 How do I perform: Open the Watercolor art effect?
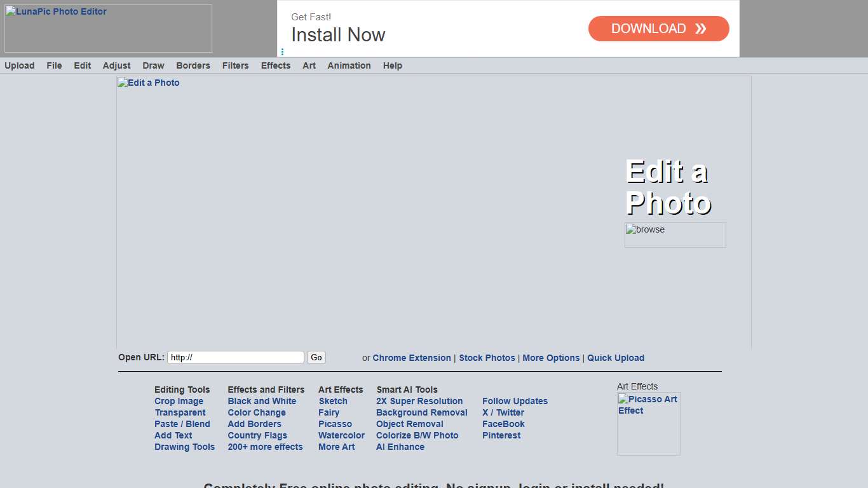point(341,435)
